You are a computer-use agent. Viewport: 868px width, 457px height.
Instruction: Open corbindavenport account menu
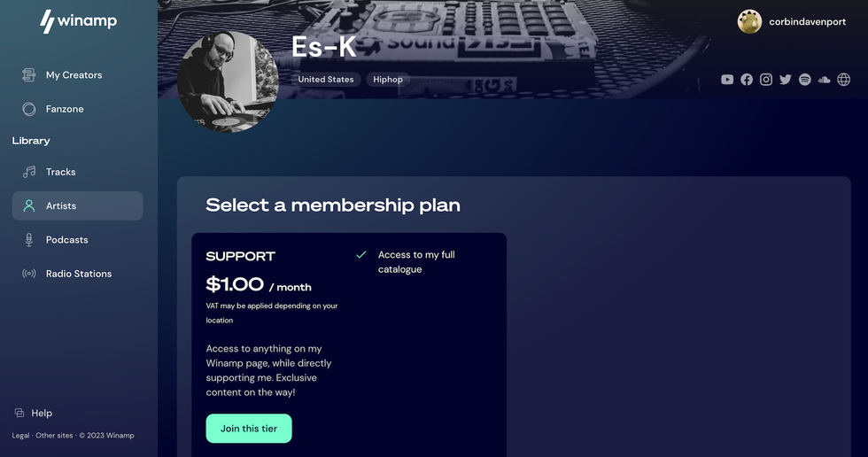[792, 22]
